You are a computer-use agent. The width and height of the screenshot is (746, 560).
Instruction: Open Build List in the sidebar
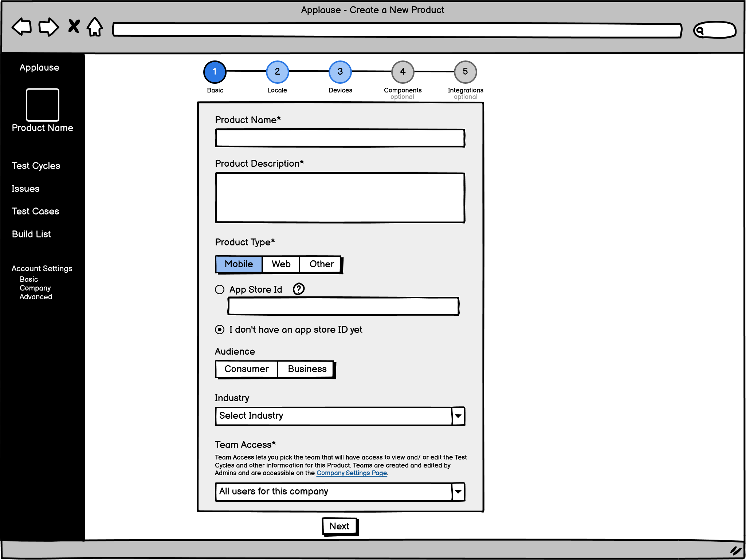coord(31,234)
